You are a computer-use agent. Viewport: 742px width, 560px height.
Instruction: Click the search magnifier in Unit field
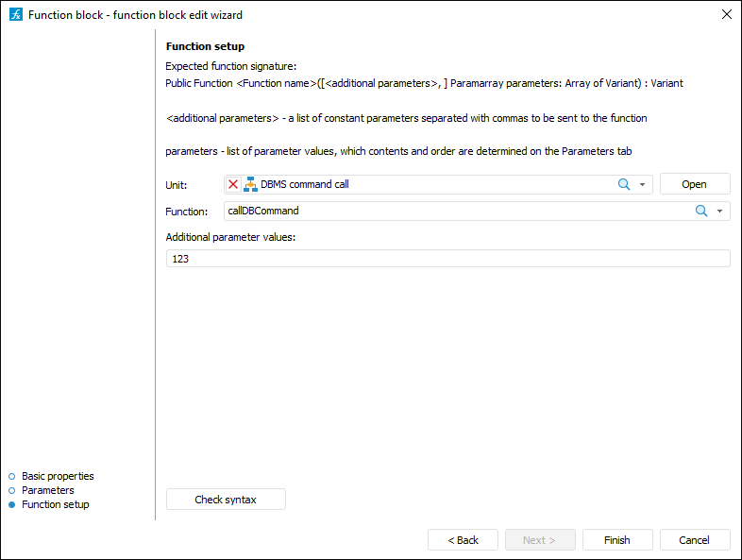tap(624, 185)
